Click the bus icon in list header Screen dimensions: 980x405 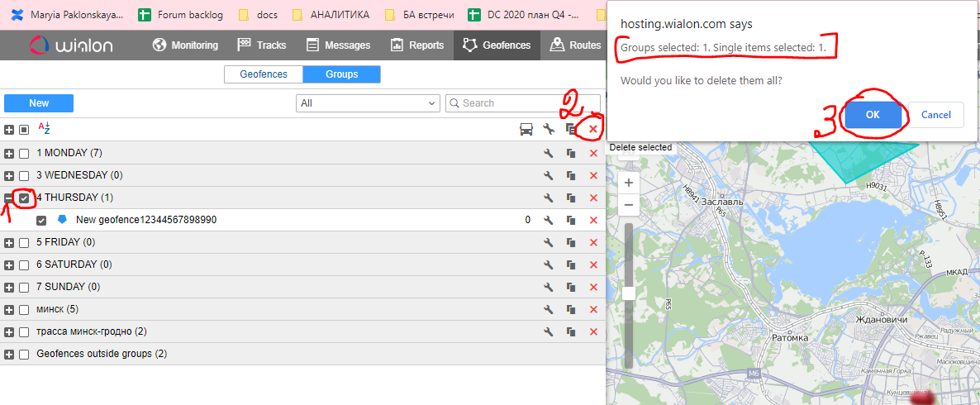(526, 129)
